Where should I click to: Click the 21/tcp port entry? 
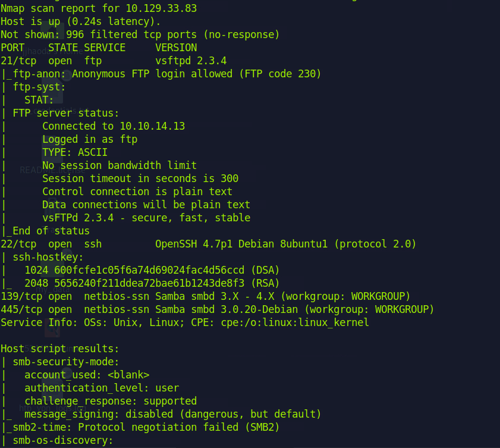pos(18,61)
